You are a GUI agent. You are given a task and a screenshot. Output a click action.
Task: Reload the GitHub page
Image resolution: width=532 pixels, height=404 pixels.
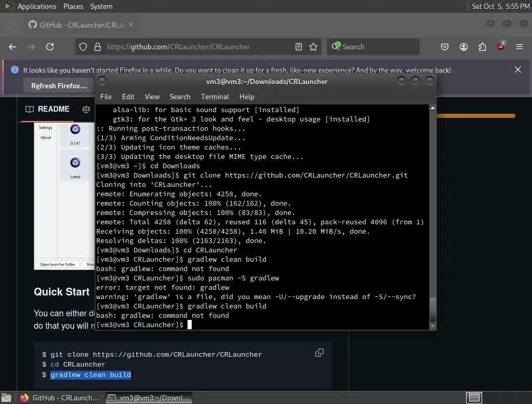pyautogui.click(x=50, y=47)
